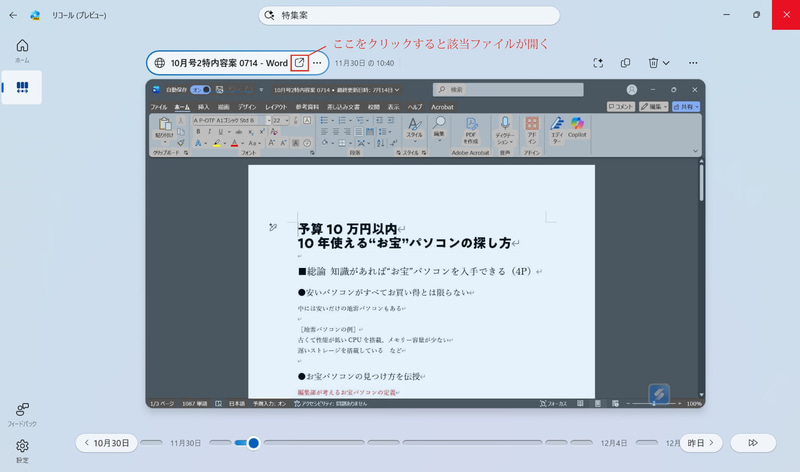This screenshot has width=800, height=472.
Task: Click the red font color button
Action: coord(234,143)
